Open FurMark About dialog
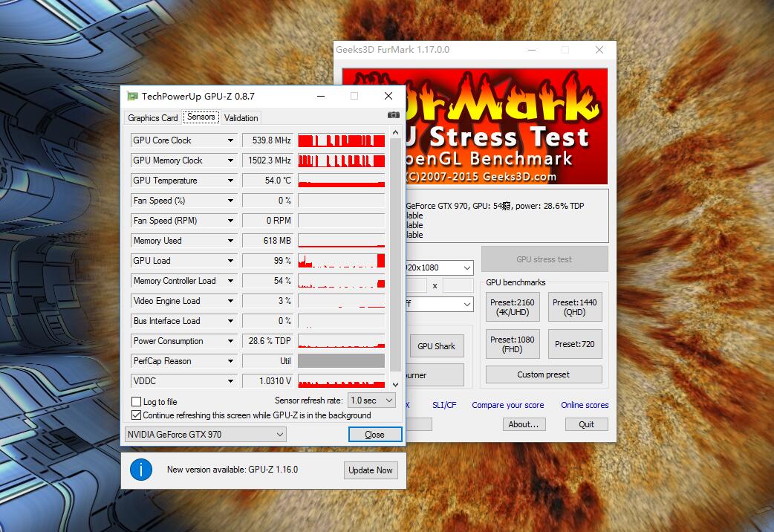The height and width of the screenshot is (532, 774). pos(524,424)
